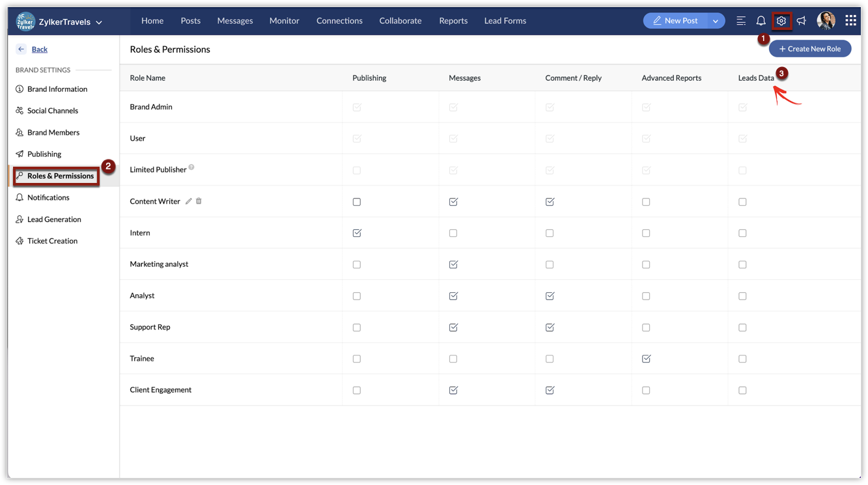Click the announcements megaphone icon
The image size is (868, 485).
click(801, 21)
